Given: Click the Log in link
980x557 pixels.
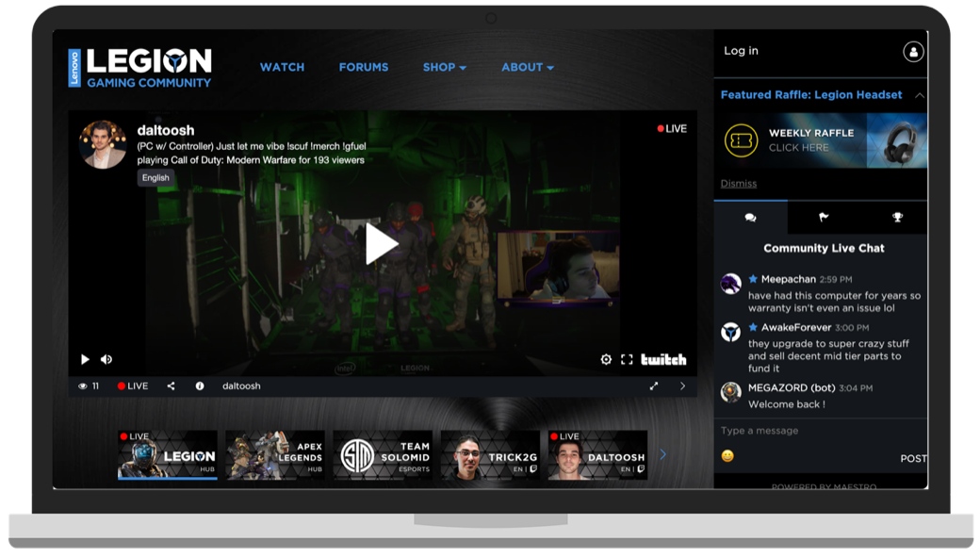Looking at the screenshot, I should pyautogui.click(x=741, y=51).
